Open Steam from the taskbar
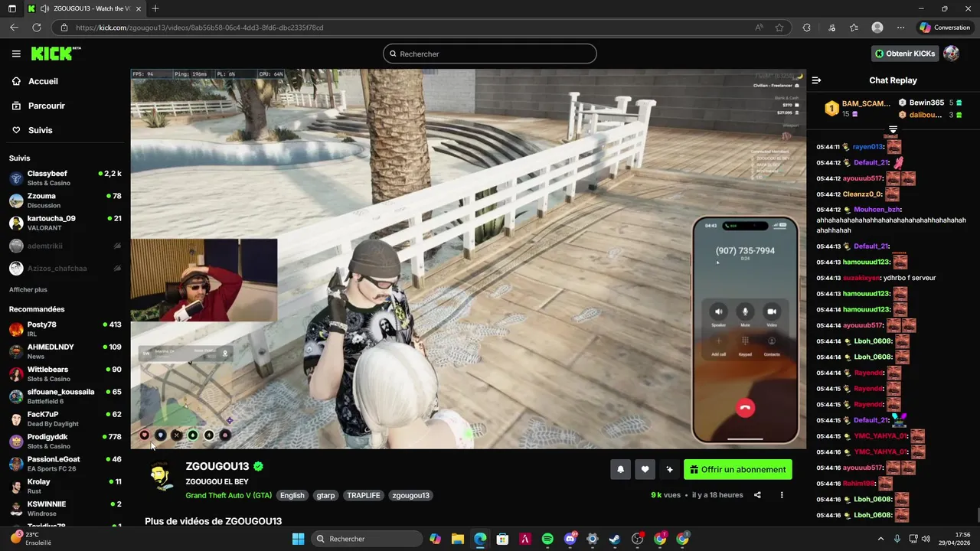The height and width of the screenshot is (551, 980). point(615,539)
